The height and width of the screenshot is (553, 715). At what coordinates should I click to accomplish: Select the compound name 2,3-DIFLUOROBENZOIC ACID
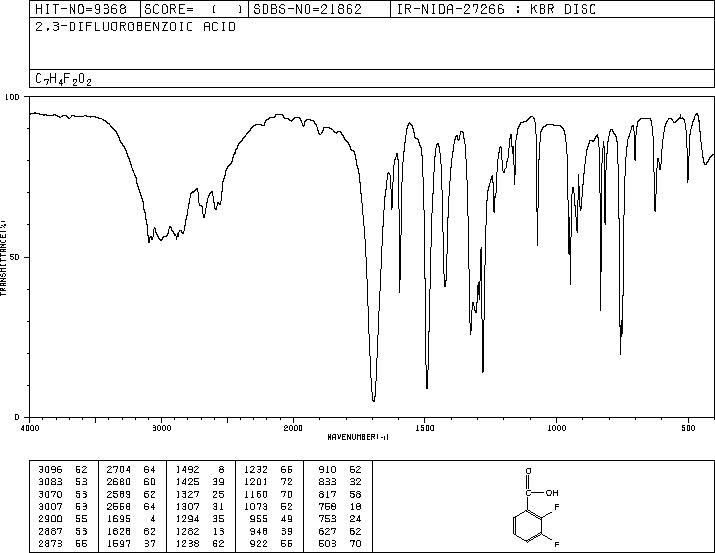click(135, 27)
